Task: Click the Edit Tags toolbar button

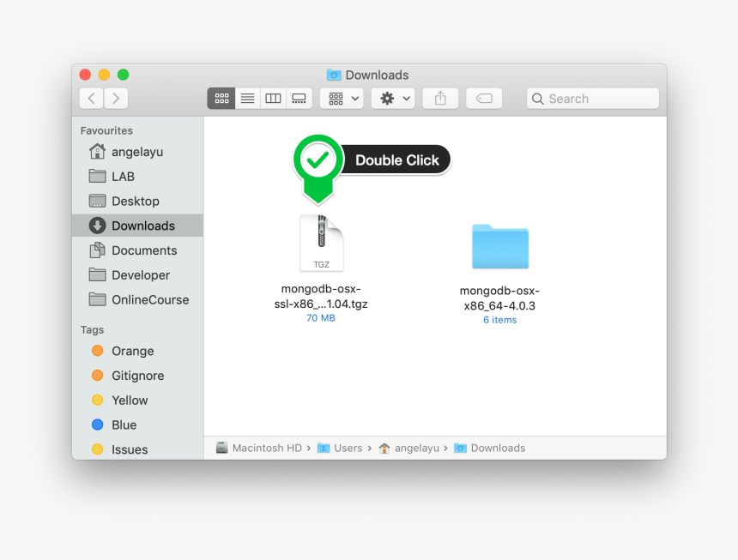Action: [484, 99]
